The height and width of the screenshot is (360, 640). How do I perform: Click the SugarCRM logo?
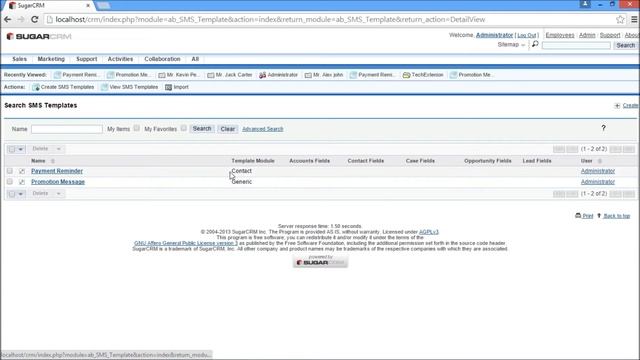click(39, 36)
